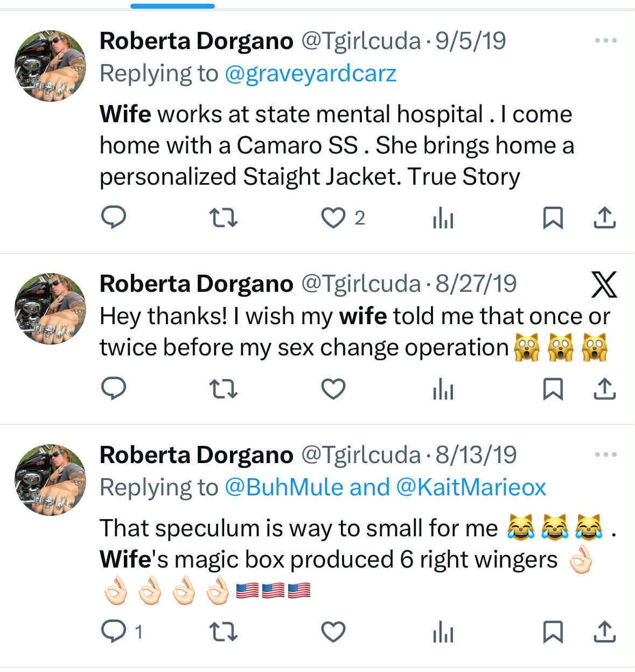The height and width of the screenshot is (672, 635).
Task: Repost the 8/27/19 tweet
Action: [x=223, y=388]
